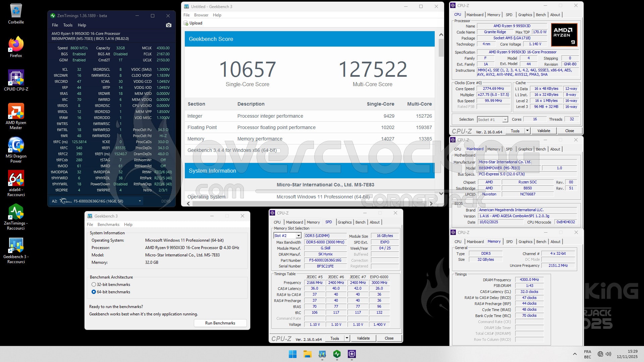644x362 pixels.
Task: Switch to ZenTimings in the taskbar
Action: [x=337, y=354]
